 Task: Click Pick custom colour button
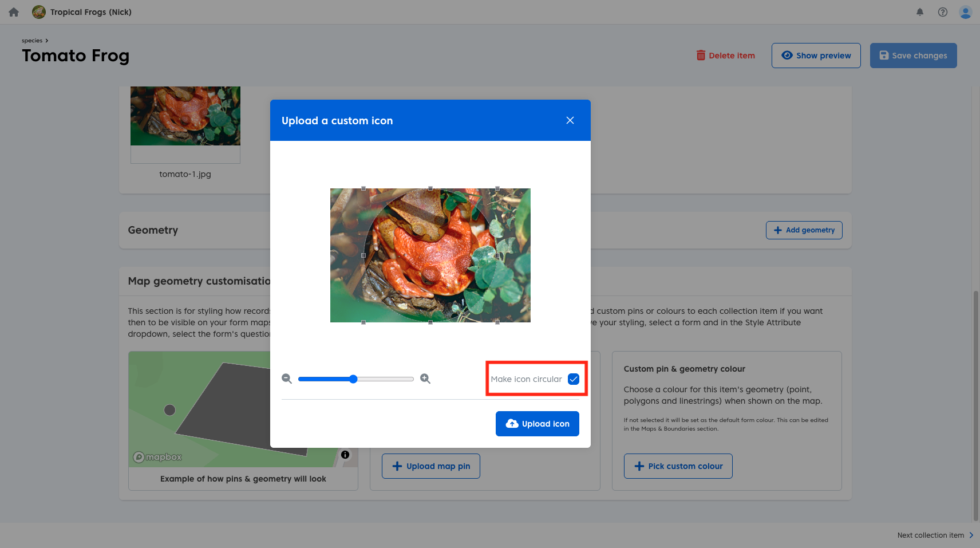coord(678,466)
